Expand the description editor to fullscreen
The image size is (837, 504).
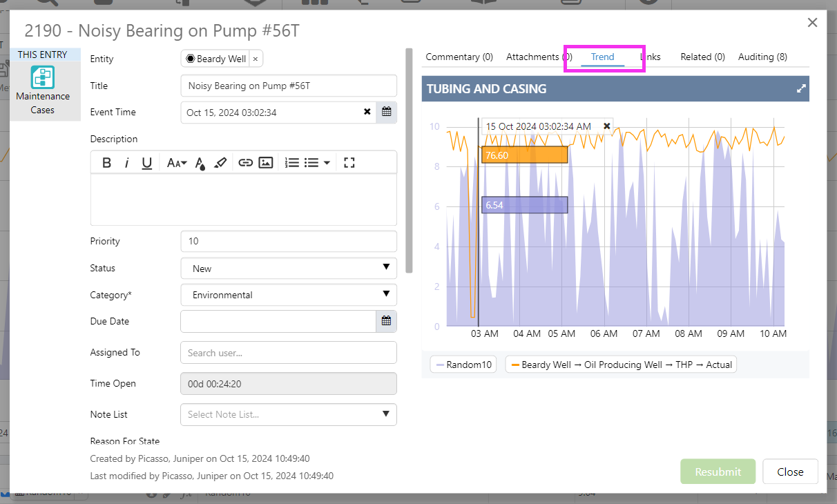tap(349, 163)
